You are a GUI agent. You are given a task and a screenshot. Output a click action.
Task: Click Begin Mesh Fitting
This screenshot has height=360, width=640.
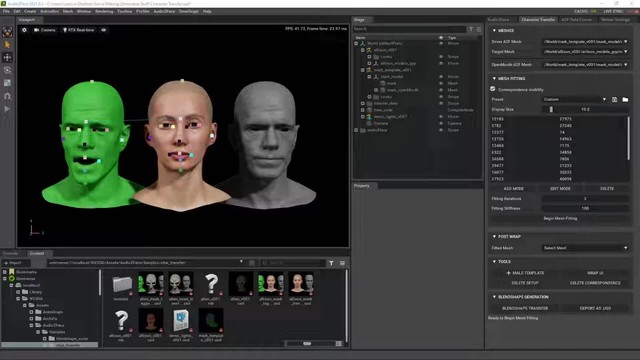[x=560, y=218]
